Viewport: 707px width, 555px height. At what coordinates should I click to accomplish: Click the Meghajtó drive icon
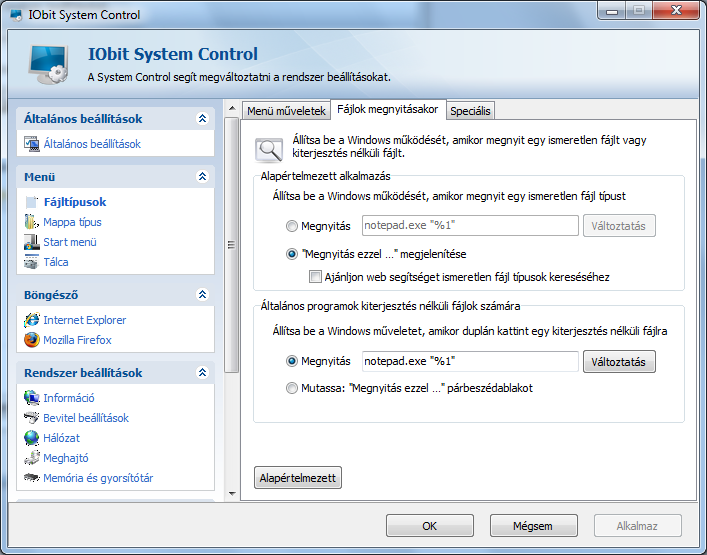pos(32,458)
